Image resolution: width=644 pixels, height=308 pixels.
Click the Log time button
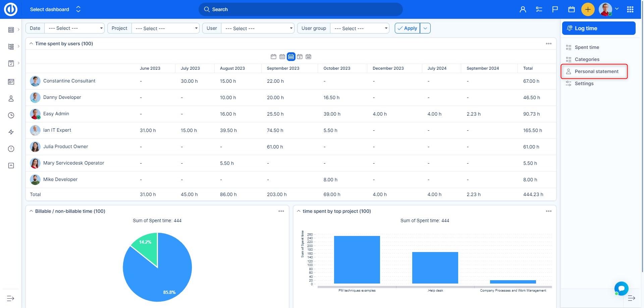tap(599, 28)
